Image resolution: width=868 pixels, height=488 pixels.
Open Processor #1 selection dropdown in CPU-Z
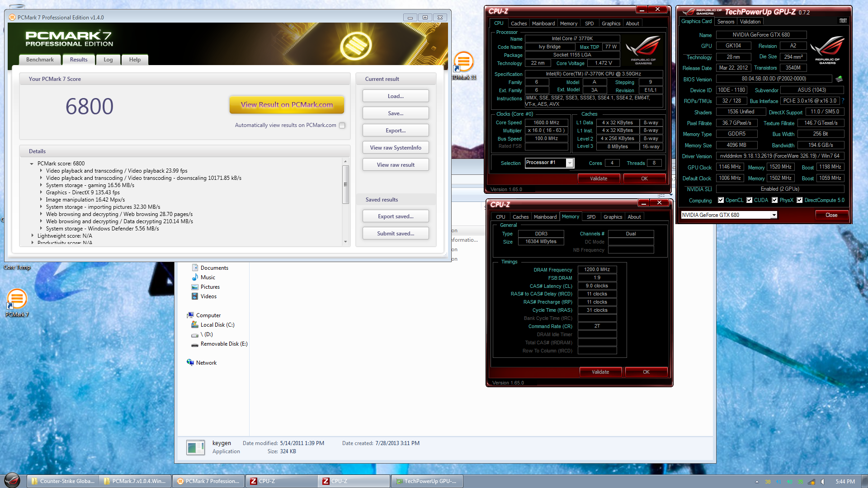570,163
